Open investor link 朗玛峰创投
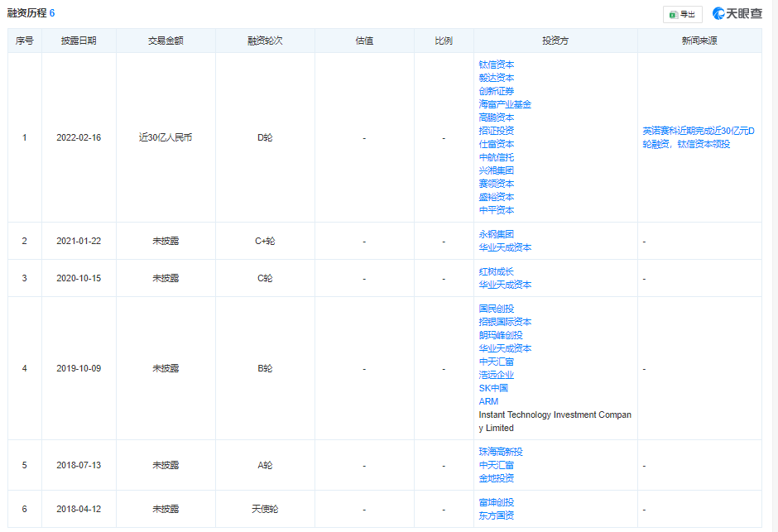 pos(501,335)
